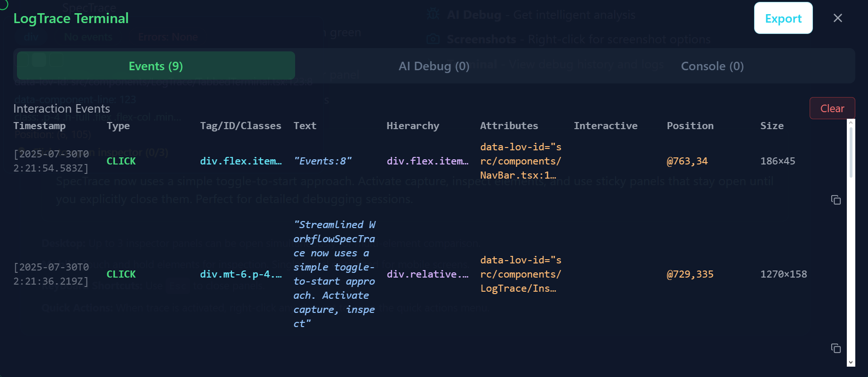Switch to the Events (9) tab
Image resolution: width=868 pixels, height=377 pixels.
tap(156, 66)
